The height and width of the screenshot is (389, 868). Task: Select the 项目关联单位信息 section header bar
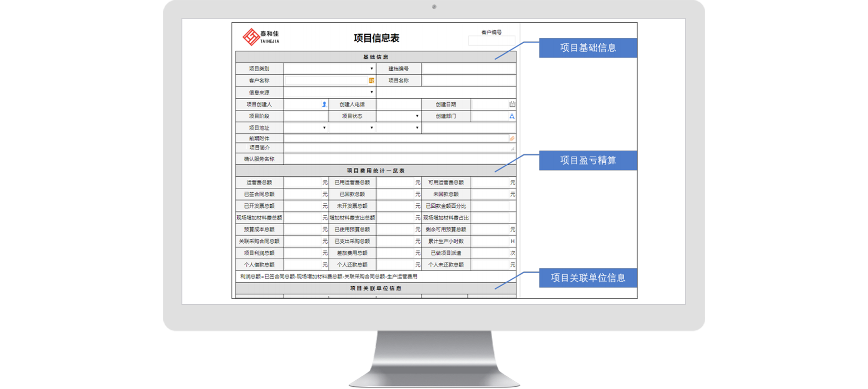coord(376,288)
